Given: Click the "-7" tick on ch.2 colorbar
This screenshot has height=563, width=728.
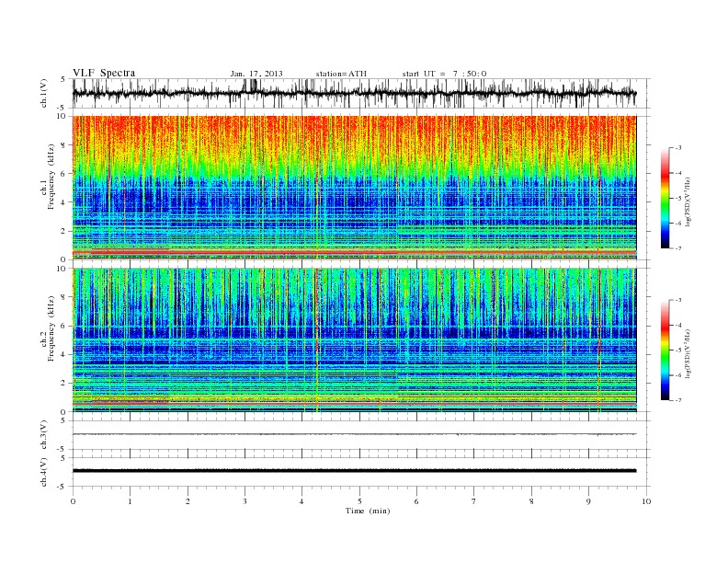Looking at the screenshot, I should (678, 400).
